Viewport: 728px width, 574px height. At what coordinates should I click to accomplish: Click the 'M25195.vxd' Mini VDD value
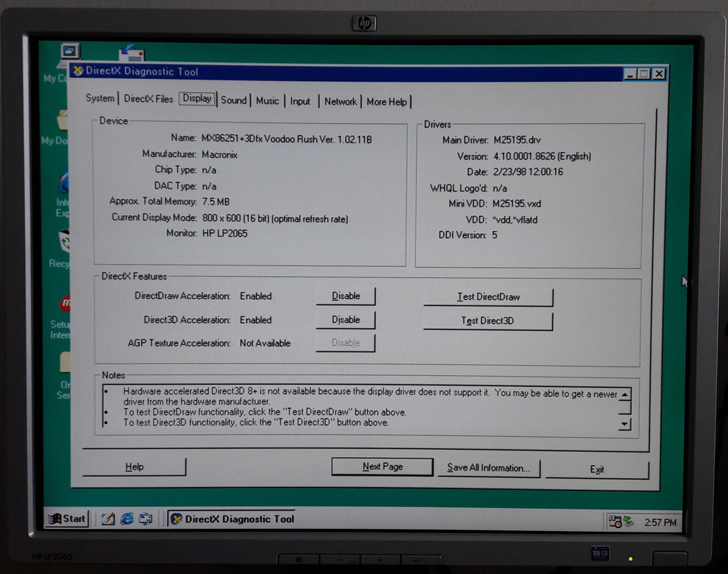click(x=516, y=203)
